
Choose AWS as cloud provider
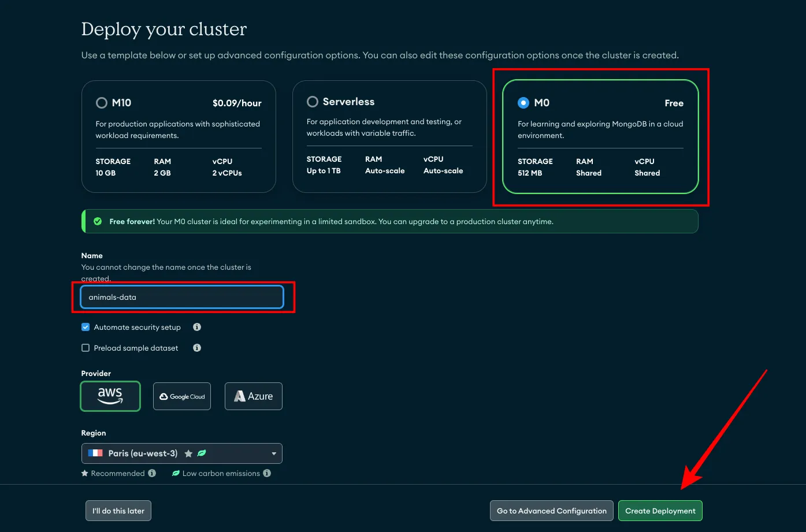click(110, 396)
